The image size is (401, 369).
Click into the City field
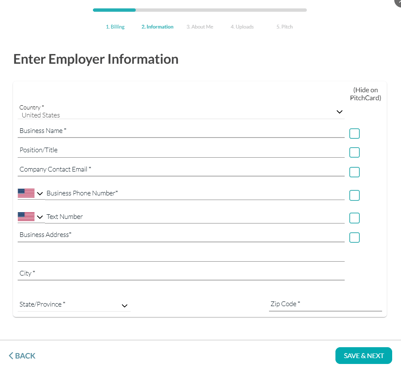tap(181, 273)
